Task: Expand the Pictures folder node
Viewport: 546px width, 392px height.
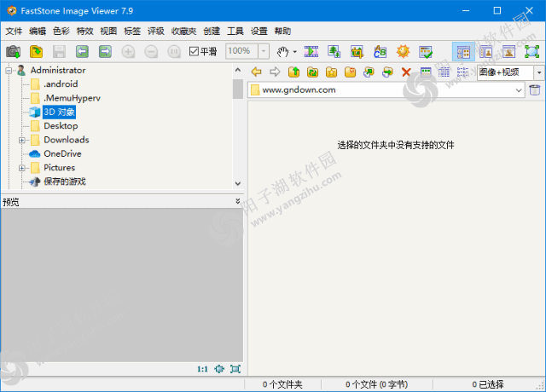Action: (x=22, y=168)
